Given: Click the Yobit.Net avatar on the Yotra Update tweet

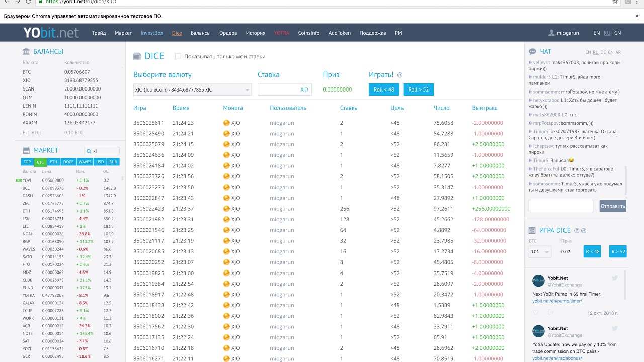Looking at the screenshot, I should point(538,331).
